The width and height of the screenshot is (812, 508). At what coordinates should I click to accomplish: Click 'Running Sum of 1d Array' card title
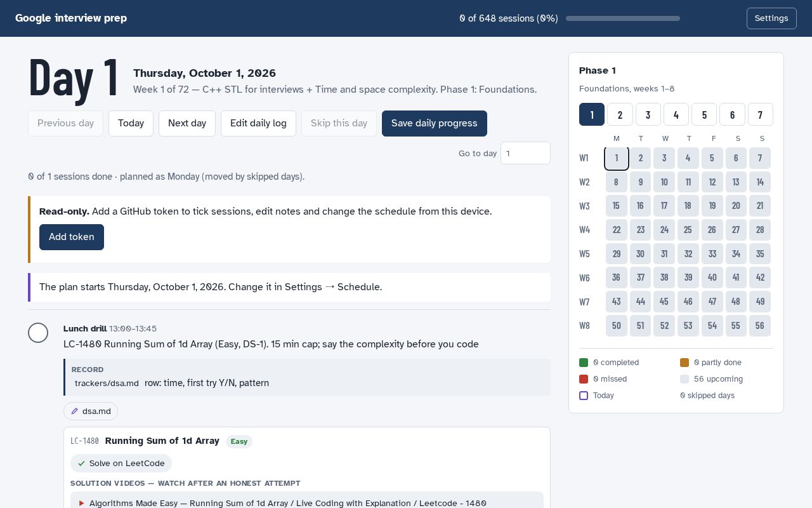tap(162, 441)
